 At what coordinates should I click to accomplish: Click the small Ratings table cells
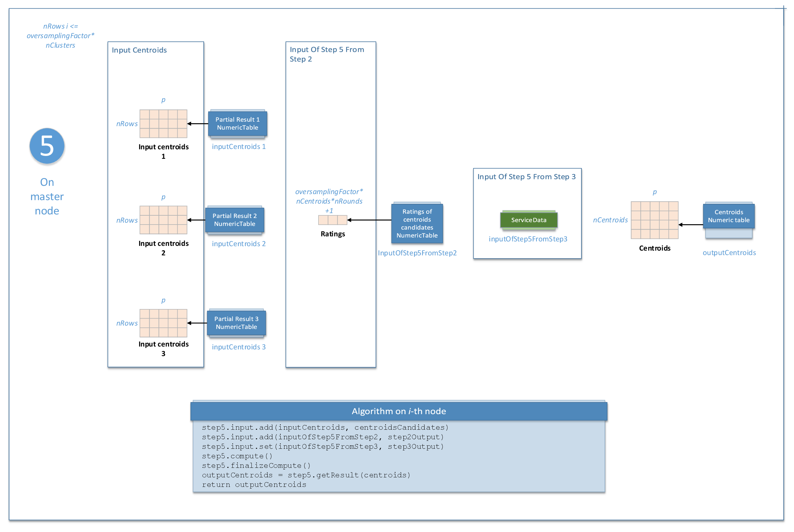click(332, 220)
